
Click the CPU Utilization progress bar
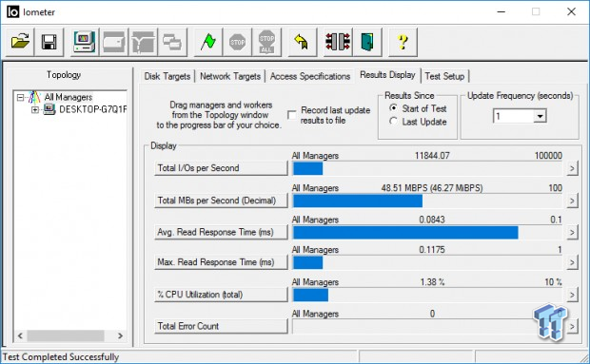pos(427,295)
